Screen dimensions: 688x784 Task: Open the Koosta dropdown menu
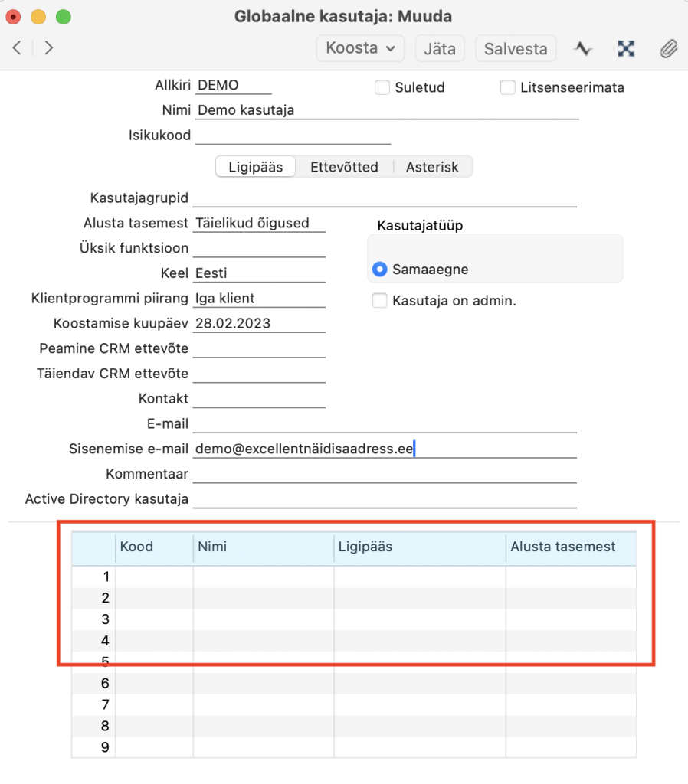point(360,48)
